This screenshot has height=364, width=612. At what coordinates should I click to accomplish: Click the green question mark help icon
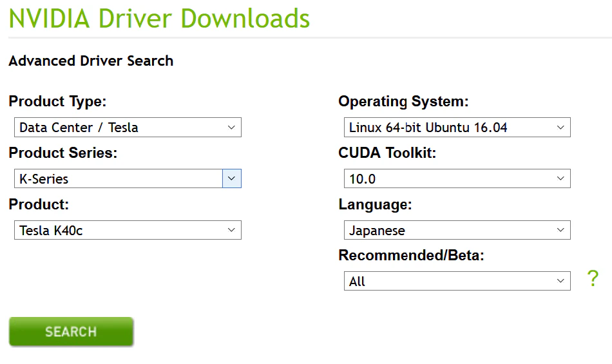pos(593,278)
